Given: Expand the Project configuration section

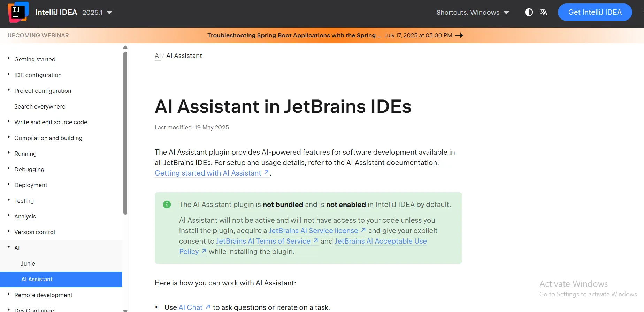Looking at the screenshot, I should [x=9, y=90].
